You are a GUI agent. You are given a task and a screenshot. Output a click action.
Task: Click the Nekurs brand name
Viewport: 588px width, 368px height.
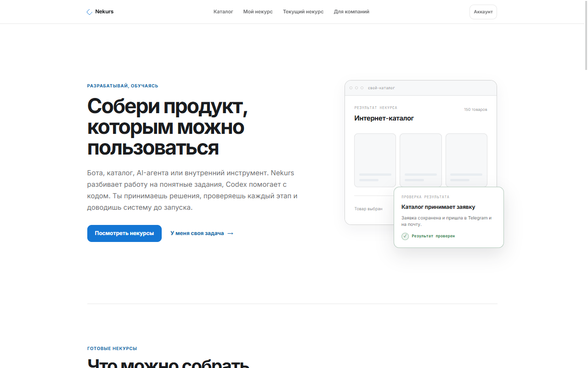coord(104,12)
